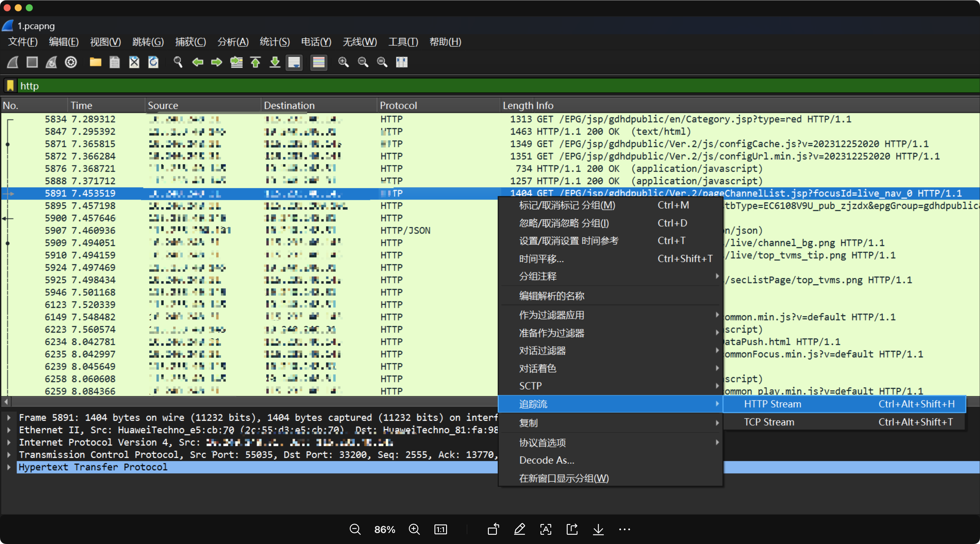Reload the capture file icon
980x544 pixels.
[153, 62]
